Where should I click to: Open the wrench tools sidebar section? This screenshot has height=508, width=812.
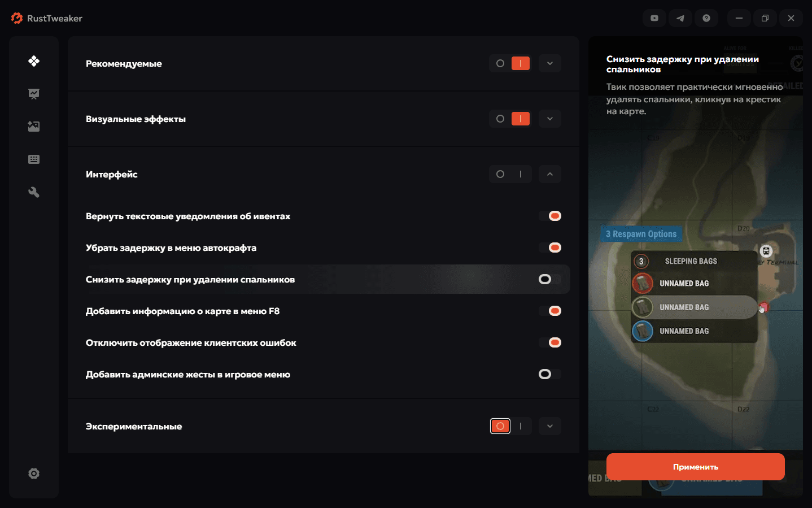click(x=34, y=192)
